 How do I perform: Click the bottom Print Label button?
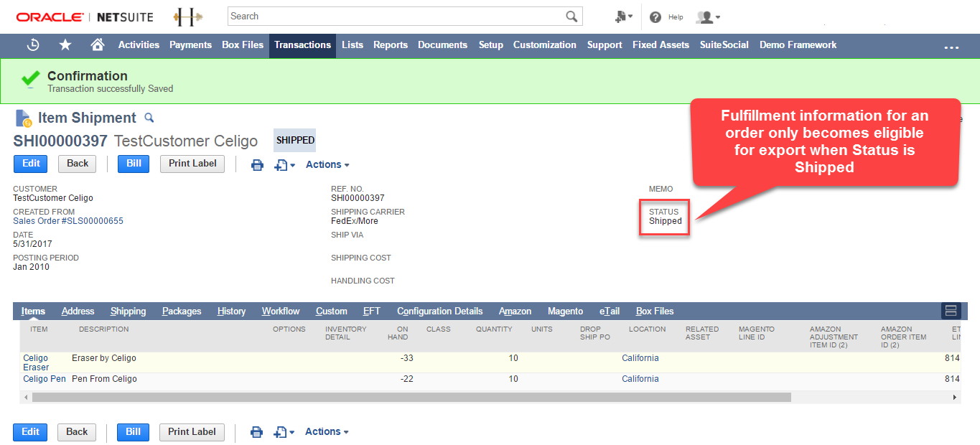point(192,432)
